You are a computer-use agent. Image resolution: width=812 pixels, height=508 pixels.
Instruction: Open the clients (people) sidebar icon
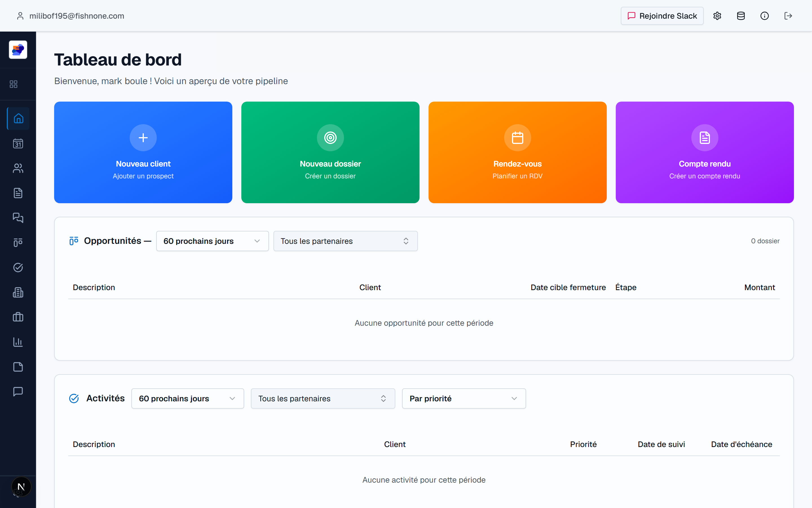pos(18,168)
